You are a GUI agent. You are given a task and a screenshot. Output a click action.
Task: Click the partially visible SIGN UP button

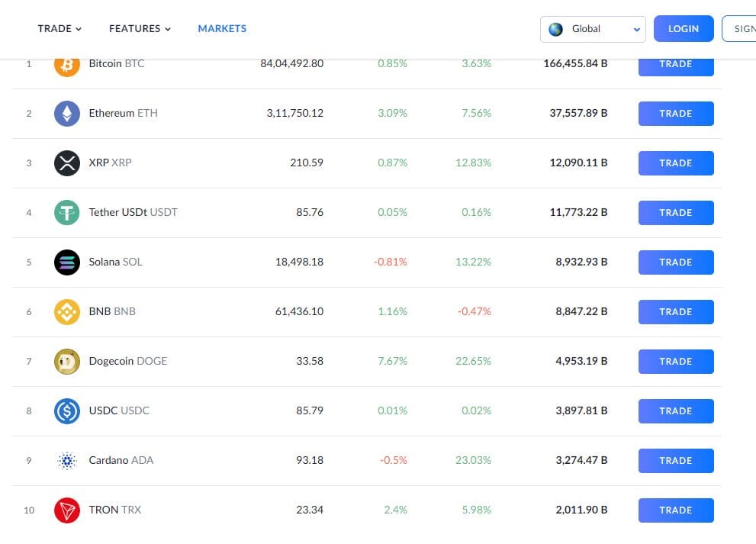tap(739, 28)
